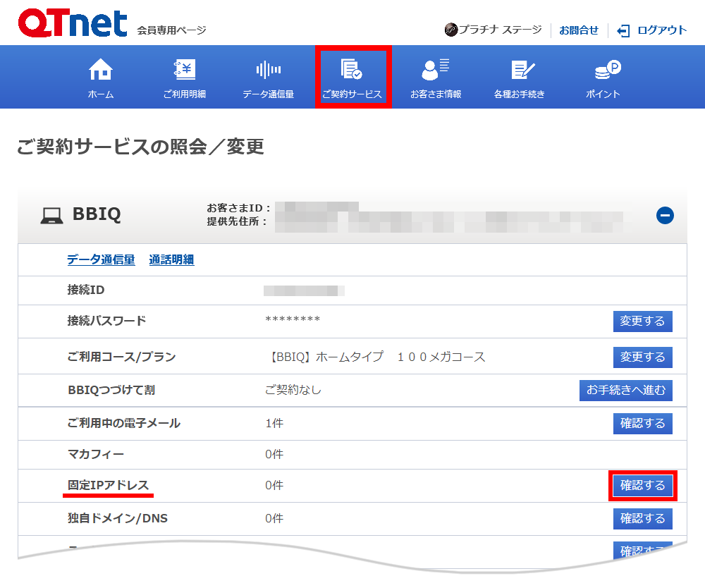Click the 1件 email count

[274, 423]
